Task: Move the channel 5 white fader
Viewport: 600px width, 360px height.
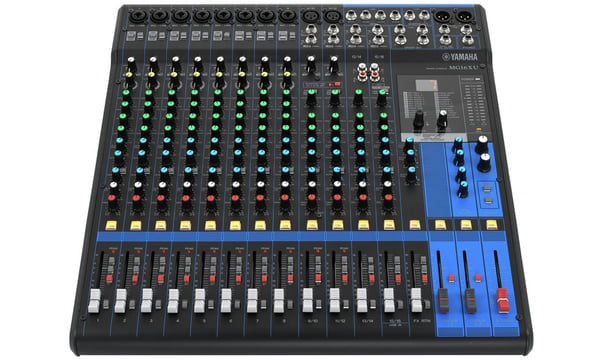Action: click(199, 301)
